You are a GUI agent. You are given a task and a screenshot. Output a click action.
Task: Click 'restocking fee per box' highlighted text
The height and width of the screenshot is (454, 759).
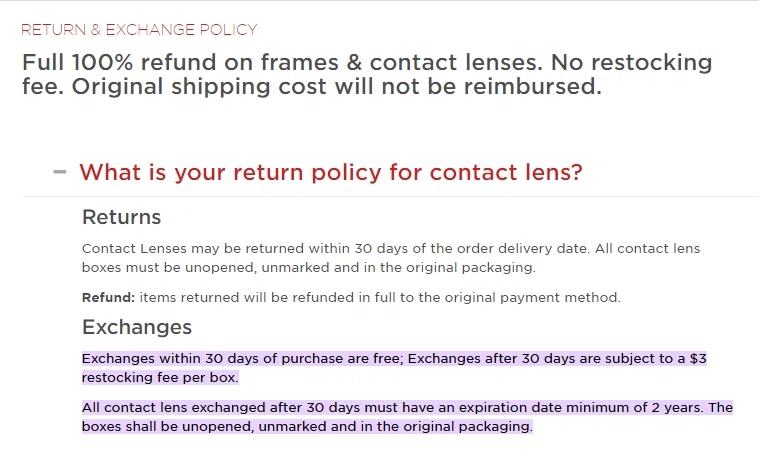[x=160, y=378]
